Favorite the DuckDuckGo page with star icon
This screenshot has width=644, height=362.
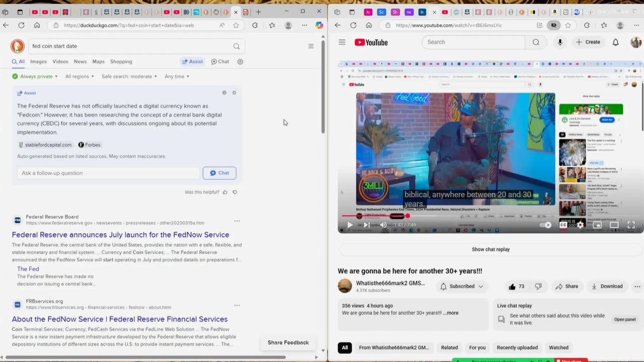click(236, 25)
